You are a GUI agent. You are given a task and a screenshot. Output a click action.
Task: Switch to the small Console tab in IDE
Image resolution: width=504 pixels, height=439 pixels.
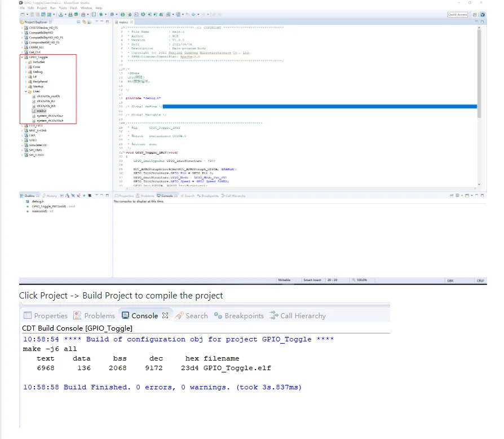point(167,196)
